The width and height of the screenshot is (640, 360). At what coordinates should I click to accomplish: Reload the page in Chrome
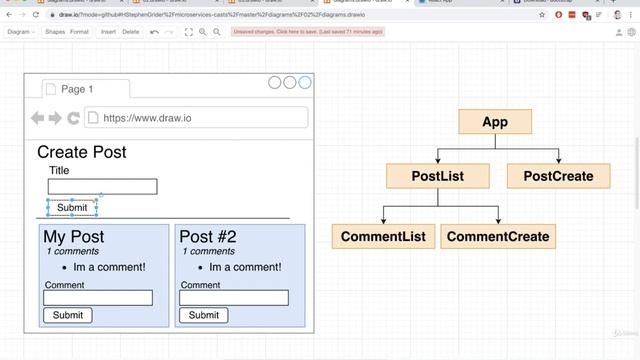click(x=36, y=15)
